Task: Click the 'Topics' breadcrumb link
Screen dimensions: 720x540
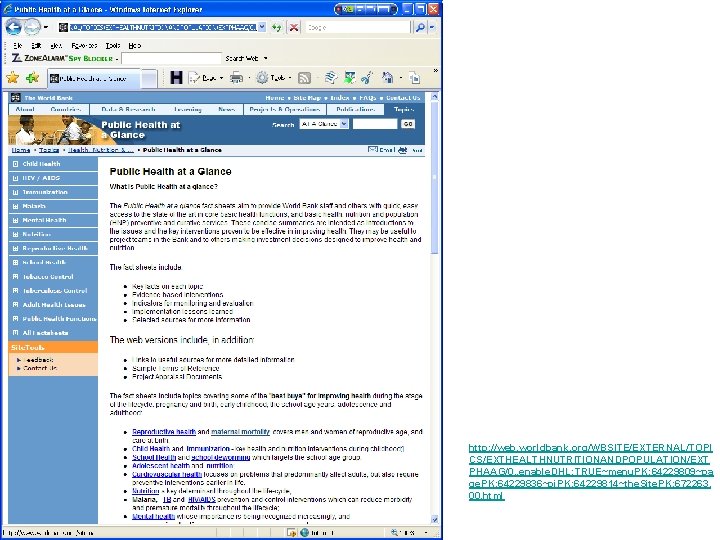Action: point(49,150)
